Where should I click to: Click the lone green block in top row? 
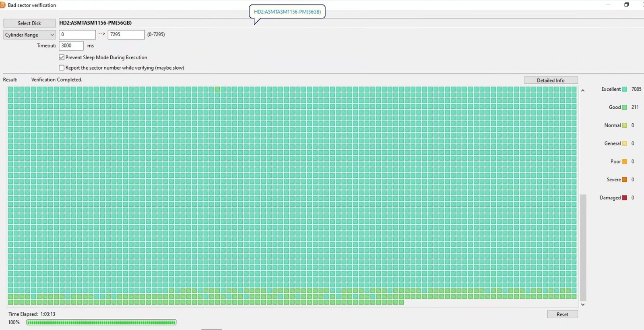click(x=217, y=89)
